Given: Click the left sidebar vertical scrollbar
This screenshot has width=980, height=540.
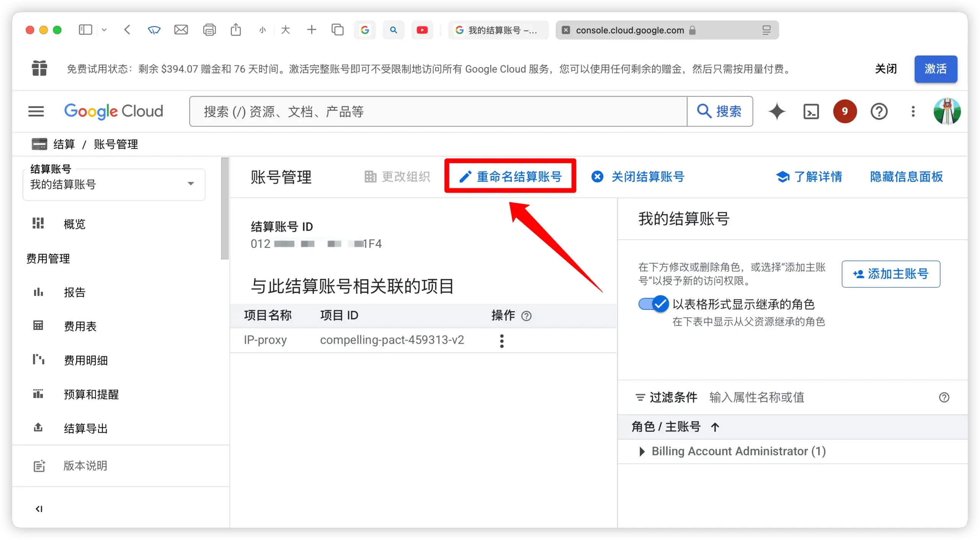Looking at the screenshot, I should click(x=225, y=209).
